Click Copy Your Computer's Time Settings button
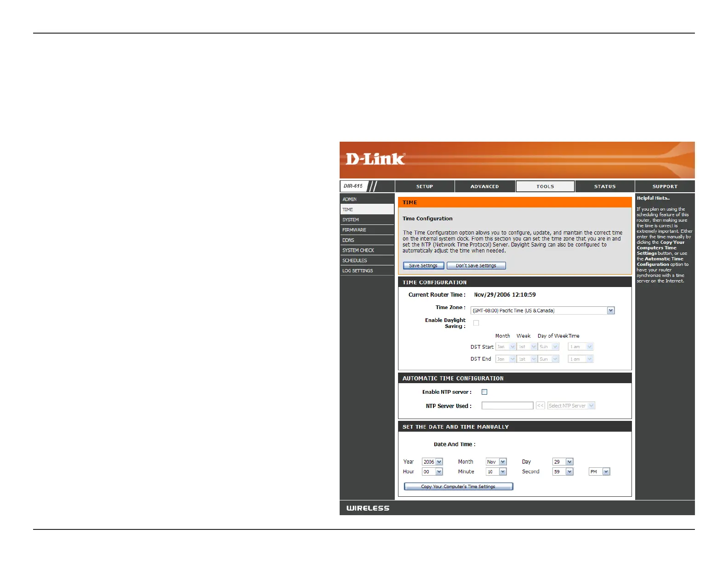Viewport: 728px width, 563px height. (x=458, y=487)
